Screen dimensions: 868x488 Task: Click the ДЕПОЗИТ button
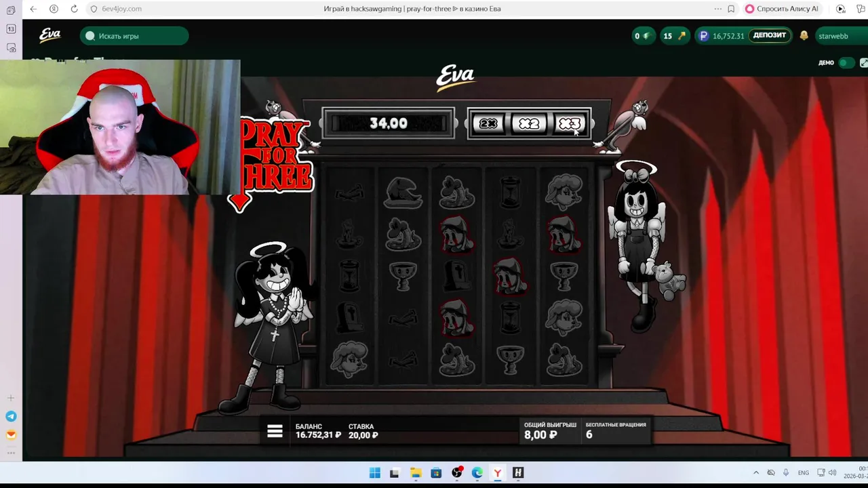(770, 35)
